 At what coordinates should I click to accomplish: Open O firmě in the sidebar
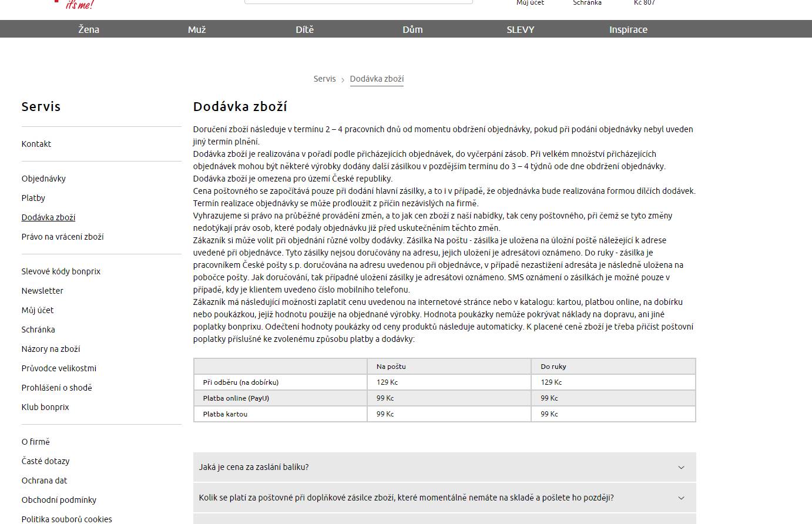click(36, 442)
